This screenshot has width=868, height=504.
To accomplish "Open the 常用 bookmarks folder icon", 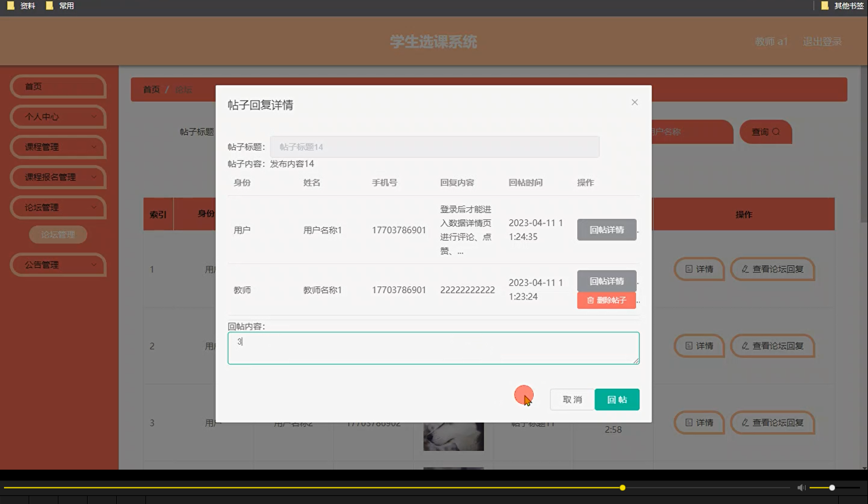I will (49, 6).
